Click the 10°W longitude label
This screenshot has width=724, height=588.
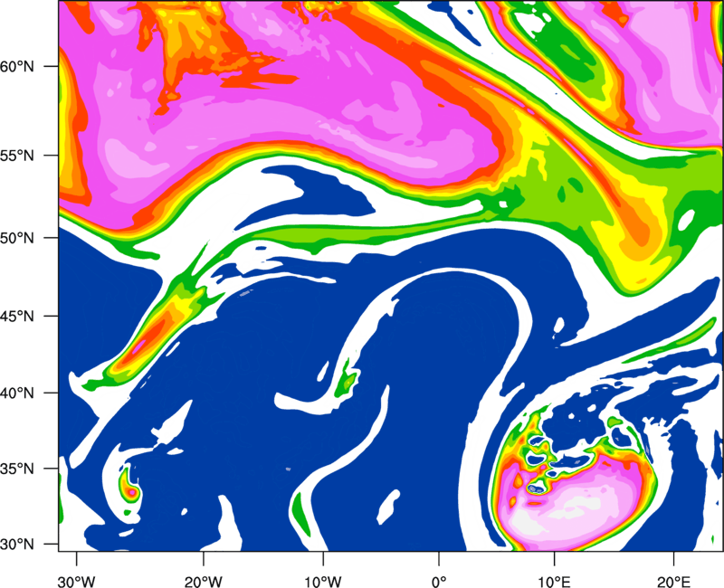coord(323,582)
